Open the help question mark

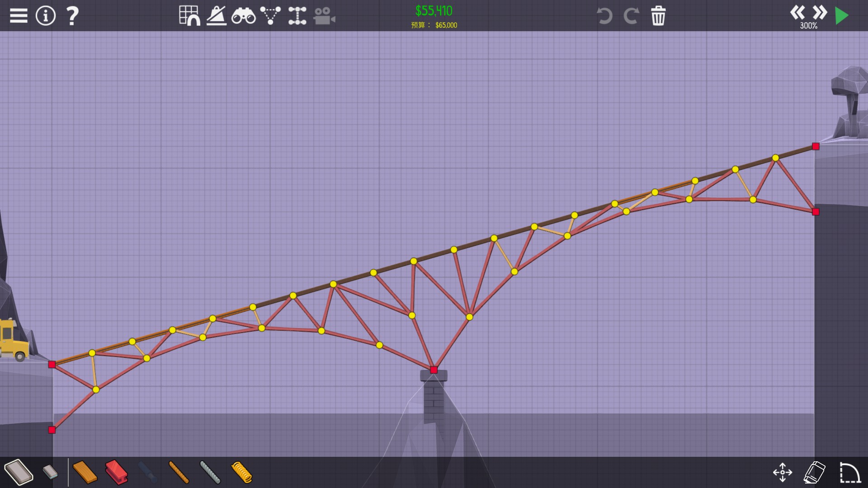[72, 16]
